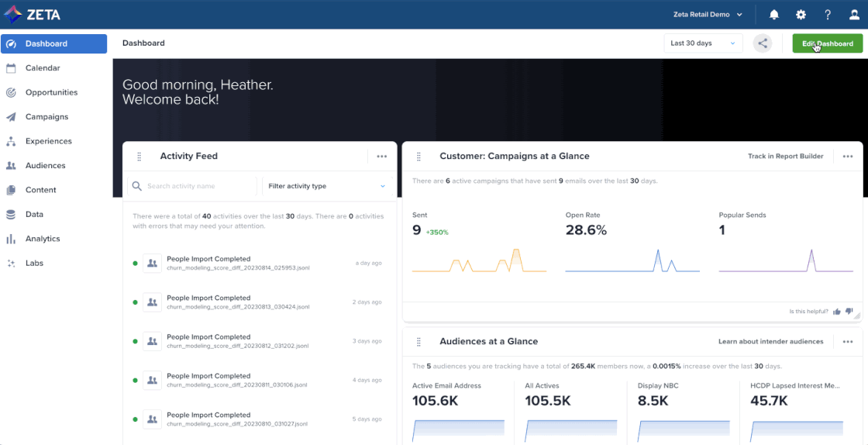Image resolution: width=868 pixels, height=445 pixels.
Task: Open the Track in Report Builder link
Action: (x=785, y=157)
